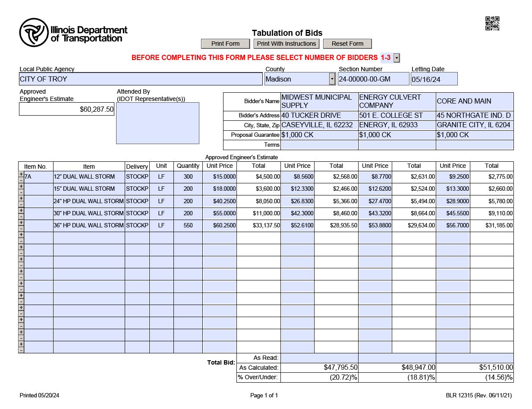
Task: Click the minus icon on the 12" DUAL WALL STORM row
Action: [x=21, y=179]
